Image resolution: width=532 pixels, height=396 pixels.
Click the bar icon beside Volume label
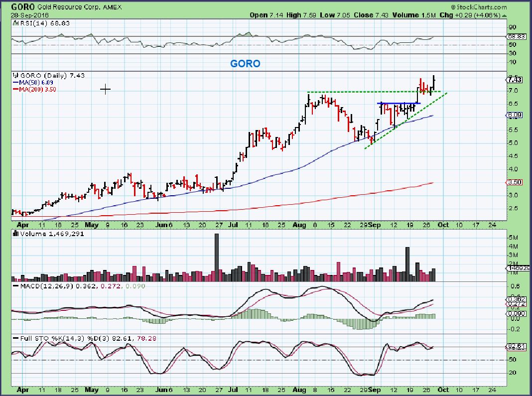tap(15, 234)
